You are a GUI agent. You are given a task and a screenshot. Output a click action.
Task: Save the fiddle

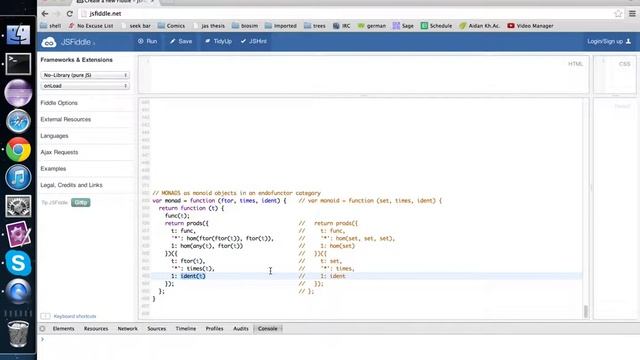click(181, 41)
